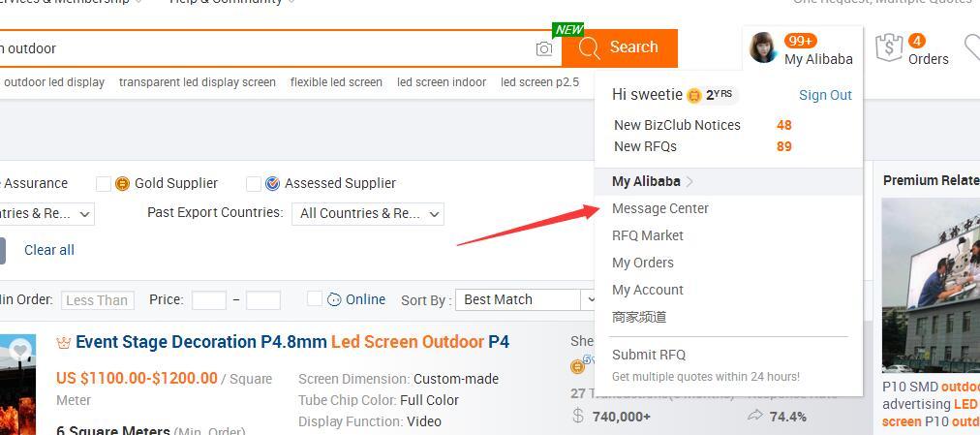
Task: Click the Sign Out link
Action: (825, 95)
